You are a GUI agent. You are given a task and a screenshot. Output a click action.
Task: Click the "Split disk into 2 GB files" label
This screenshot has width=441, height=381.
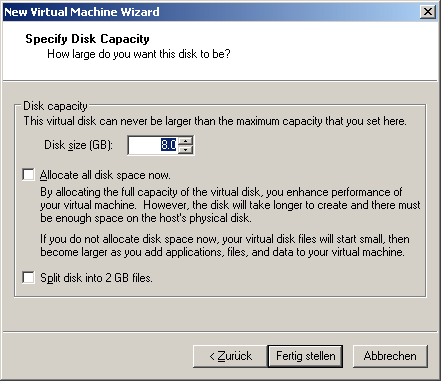[x=96, y=278]
